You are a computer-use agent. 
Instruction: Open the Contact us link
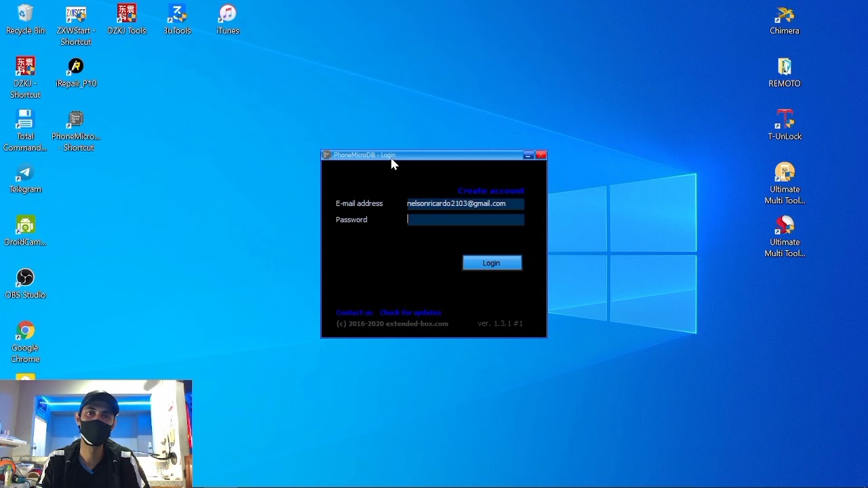(x=354, y=312)
